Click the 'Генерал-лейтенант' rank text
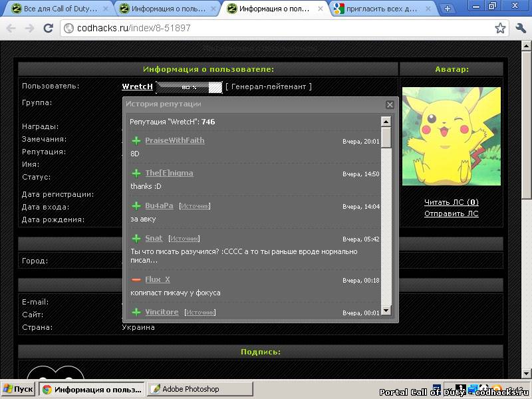The height and width of the screenshot is (399, 532). click(269, 86)
